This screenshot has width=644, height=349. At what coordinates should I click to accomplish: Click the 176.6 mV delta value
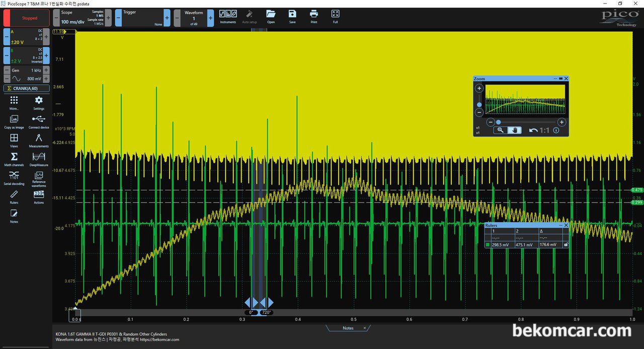[548, 245]
